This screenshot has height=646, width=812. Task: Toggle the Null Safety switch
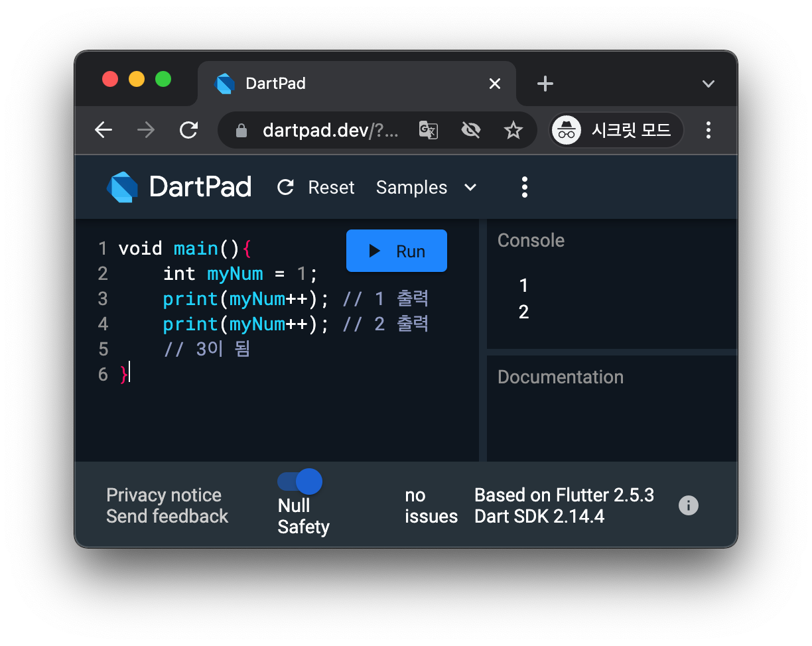[x=300, y=482]
